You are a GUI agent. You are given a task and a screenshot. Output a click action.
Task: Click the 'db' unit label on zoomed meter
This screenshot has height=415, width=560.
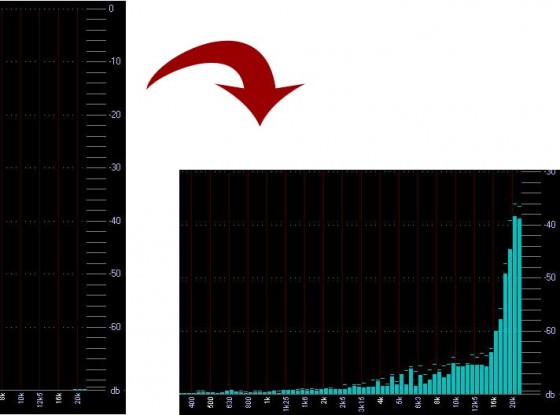point(550,394)
